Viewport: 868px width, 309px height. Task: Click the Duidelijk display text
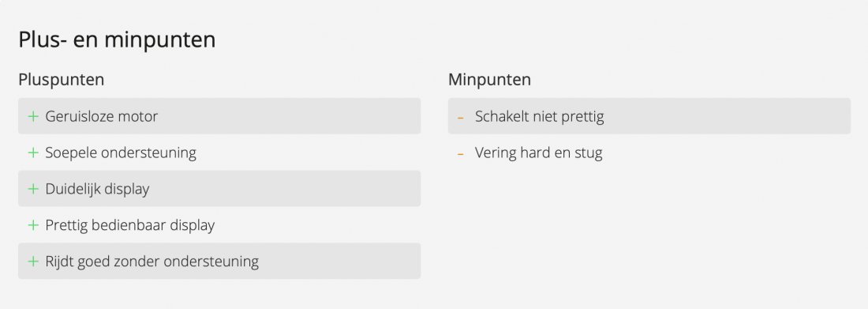(97, 189)
